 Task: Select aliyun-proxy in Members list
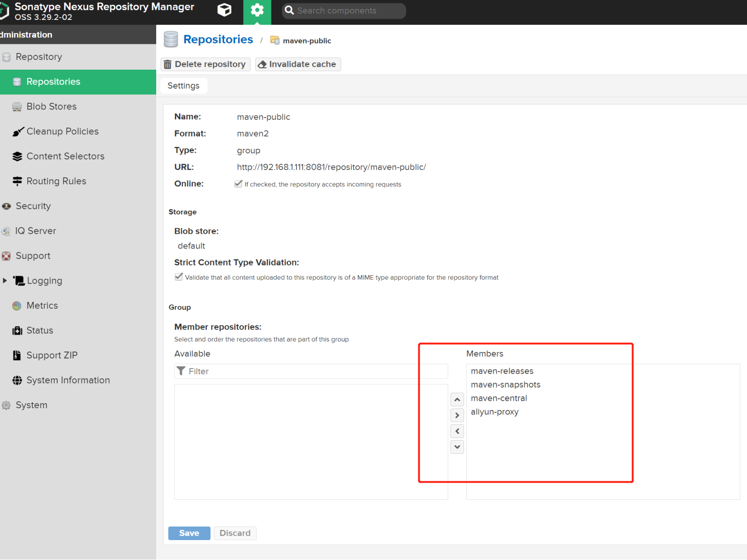pos(495,412)
